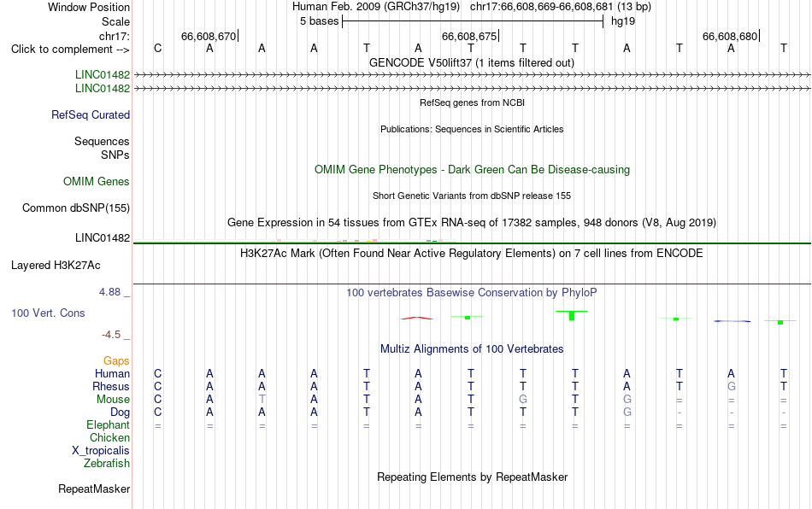
Task: Click the upper LINC01482 GENCODE transcript label
Action: click(x=103, y=74)
